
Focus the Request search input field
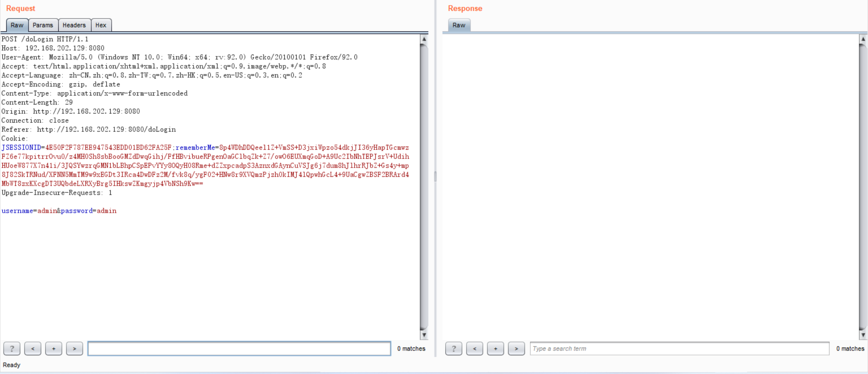pos(239,349)
